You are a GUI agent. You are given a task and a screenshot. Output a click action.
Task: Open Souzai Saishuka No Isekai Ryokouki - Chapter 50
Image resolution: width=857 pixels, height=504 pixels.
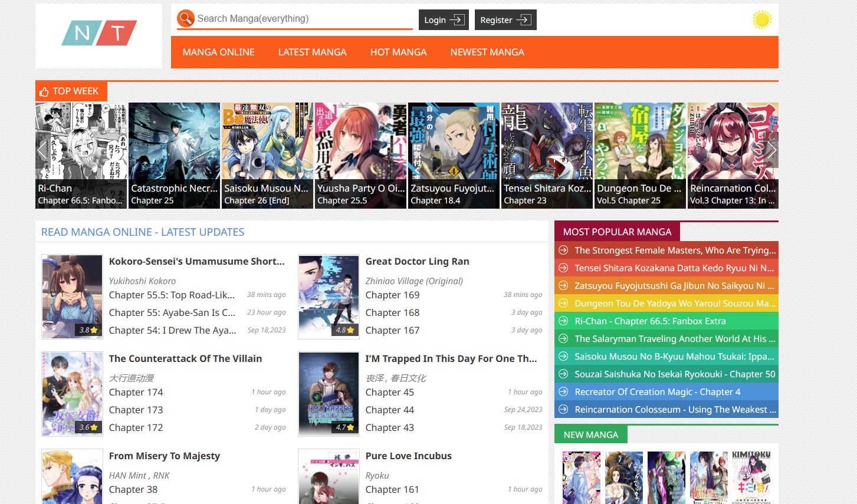675,374
